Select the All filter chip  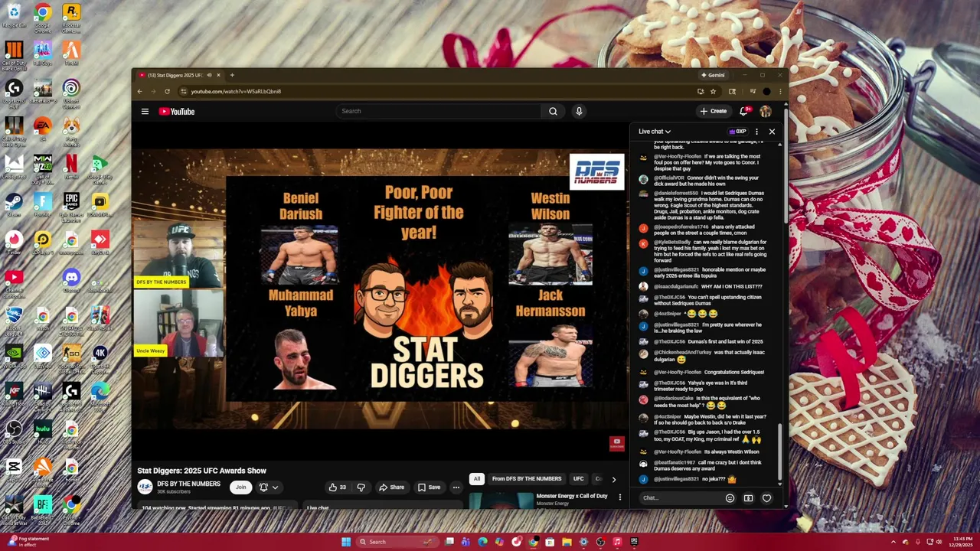tap(476, 479)
